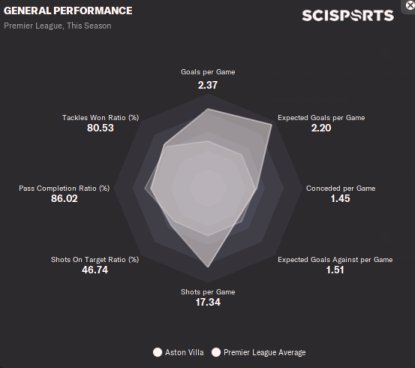Select the Expected Goals per Game label

pos(321,118)
